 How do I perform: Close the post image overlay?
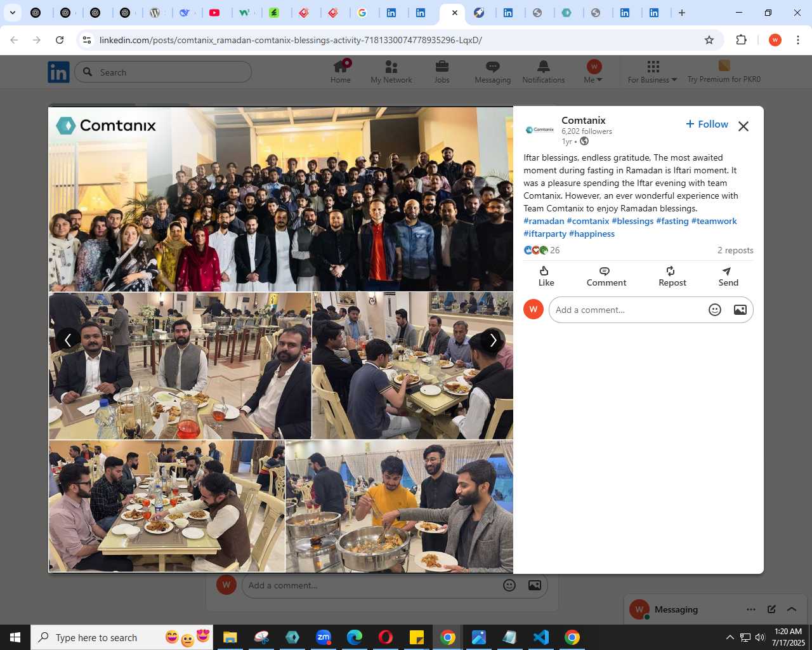coord(743,126)
